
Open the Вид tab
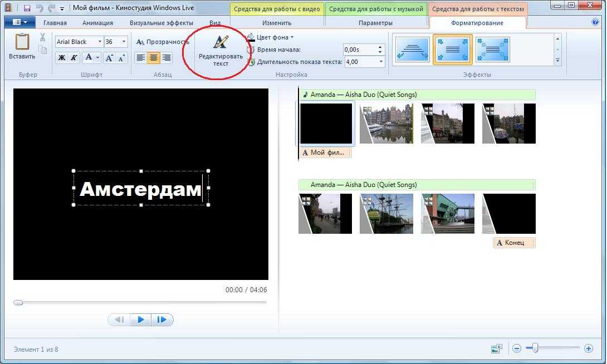pyautogui.click(x=215, y=23)
